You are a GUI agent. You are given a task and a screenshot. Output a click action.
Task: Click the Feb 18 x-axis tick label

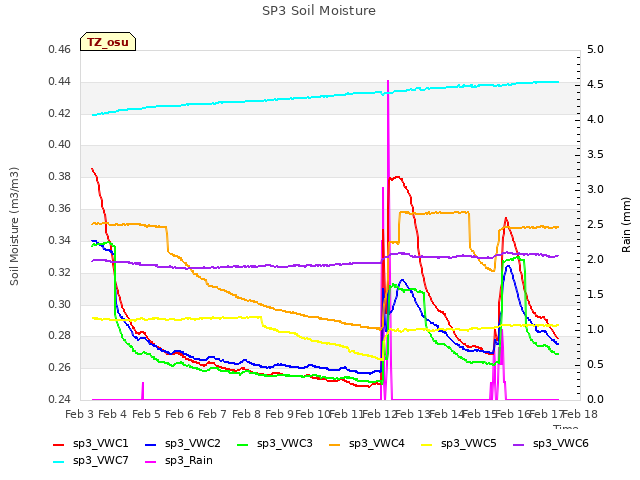pyautogui.click(x=580, y=415)
